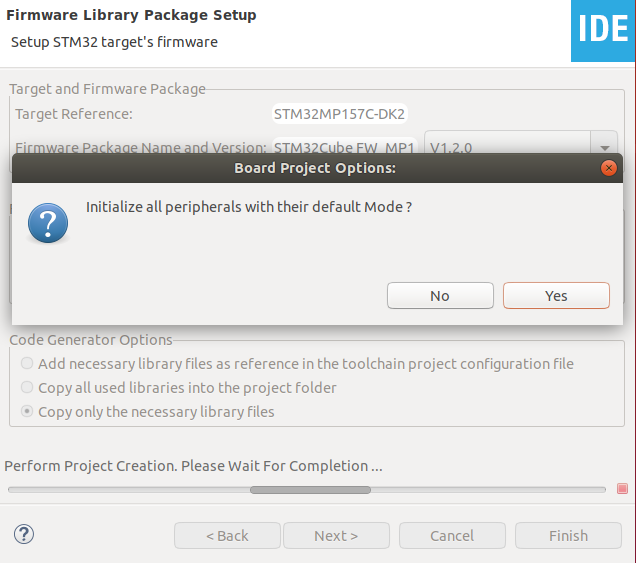Click the STM32Cube FW_MP1 package name field

point(344,146)
